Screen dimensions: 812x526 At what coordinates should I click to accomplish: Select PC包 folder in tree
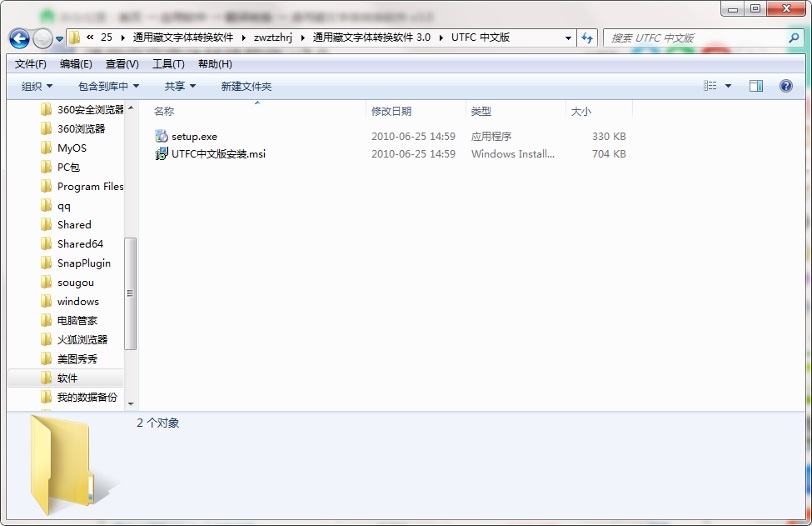coord(68,167)
